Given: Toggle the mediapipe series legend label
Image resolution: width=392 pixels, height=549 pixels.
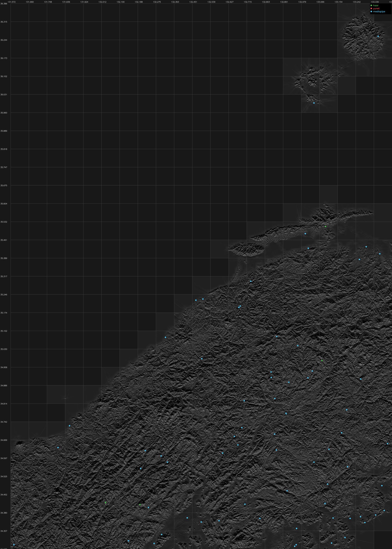Looking at the screenshot, I should [379, 11].
